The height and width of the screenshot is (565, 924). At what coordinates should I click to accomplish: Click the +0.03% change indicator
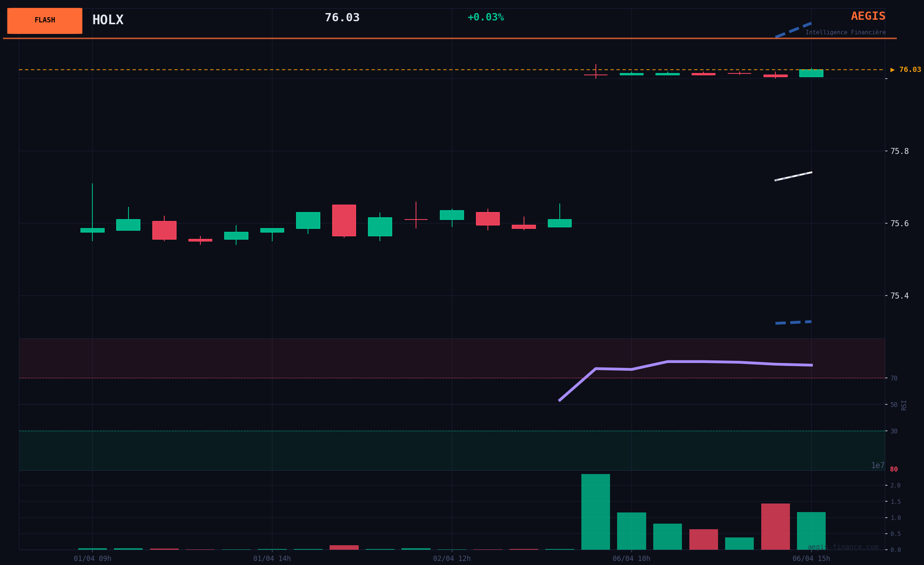(485, 17)
